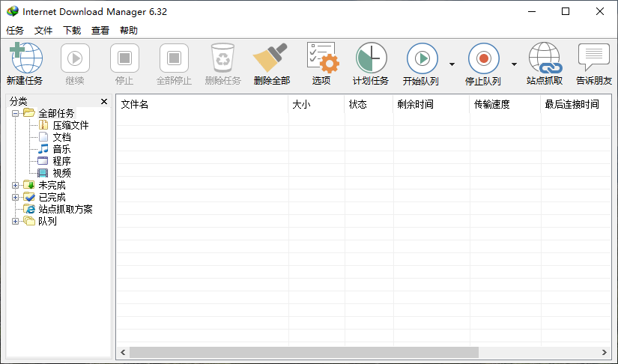Click the horizontal scrollbar right arrow
618x364 pixels.
[x=605, y=352]
